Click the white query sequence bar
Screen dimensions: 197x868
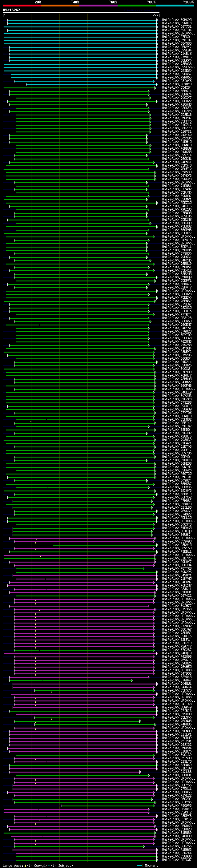coord(81,13)
